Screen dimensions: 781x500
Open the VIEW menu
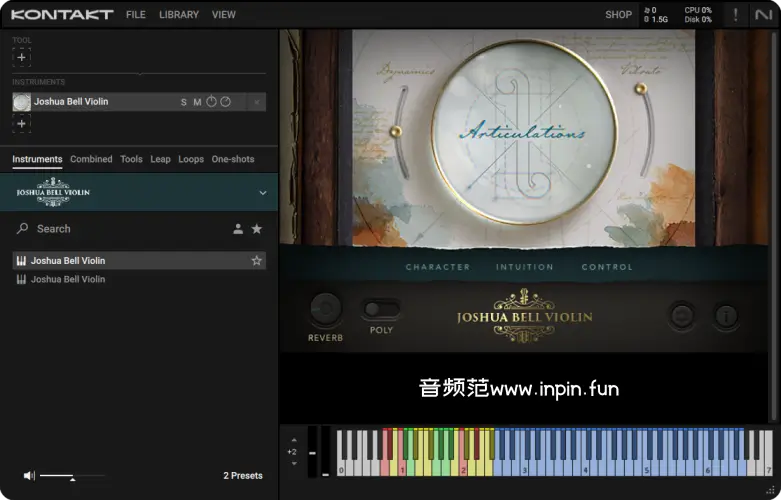(224, 14)
